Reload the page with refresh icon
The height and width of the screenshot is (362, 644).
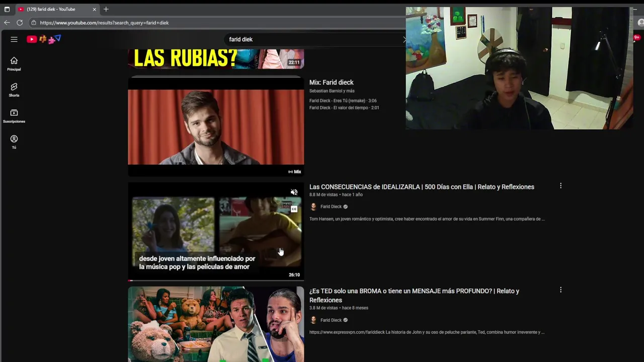(x=20, y=23)
